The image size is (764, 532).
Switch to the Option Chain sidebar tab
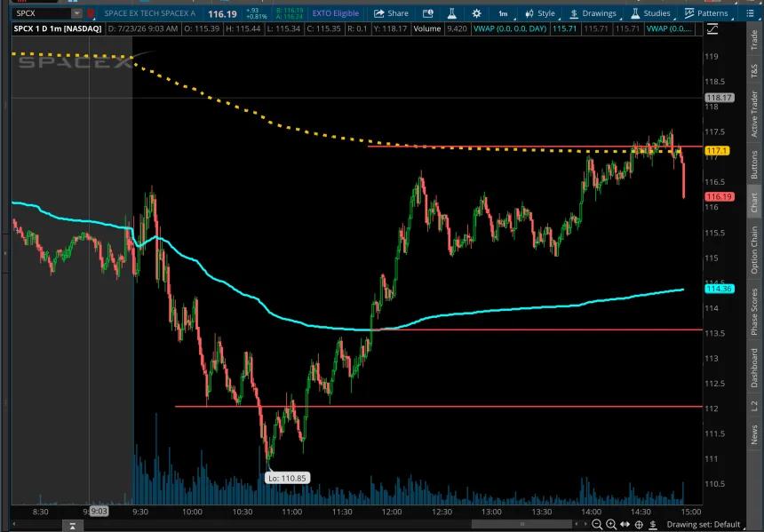[x=754, y=250]
